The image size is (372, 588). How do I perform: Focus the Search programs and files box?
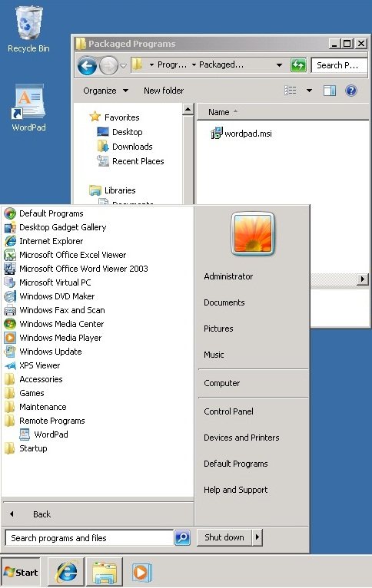pos(89,538)
